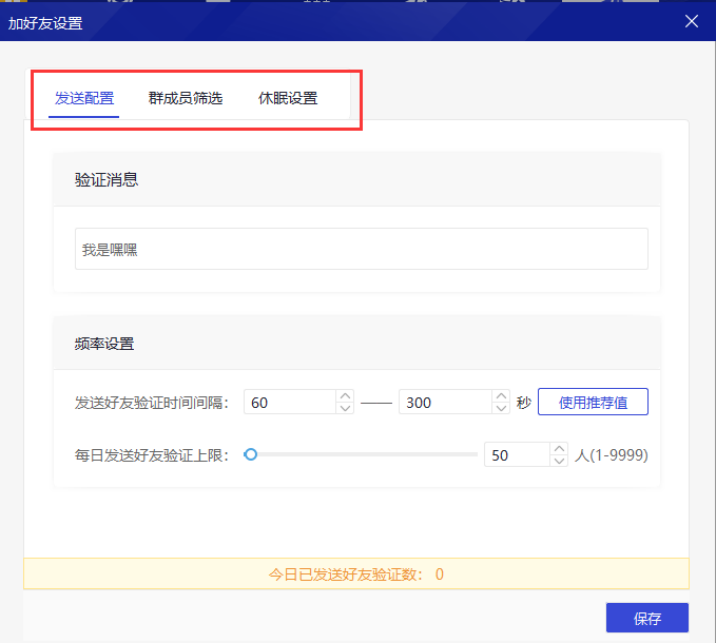Click the daily limit field showing 50
This screenshot has width=716, height=644.
pos(517,454)
